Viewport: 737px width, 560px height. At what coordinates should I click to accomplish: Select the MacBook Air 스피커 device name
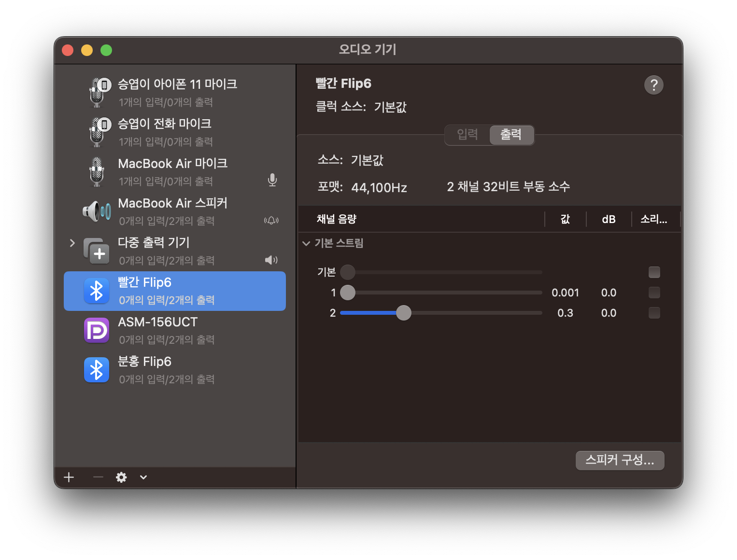(x=173, y=203)
